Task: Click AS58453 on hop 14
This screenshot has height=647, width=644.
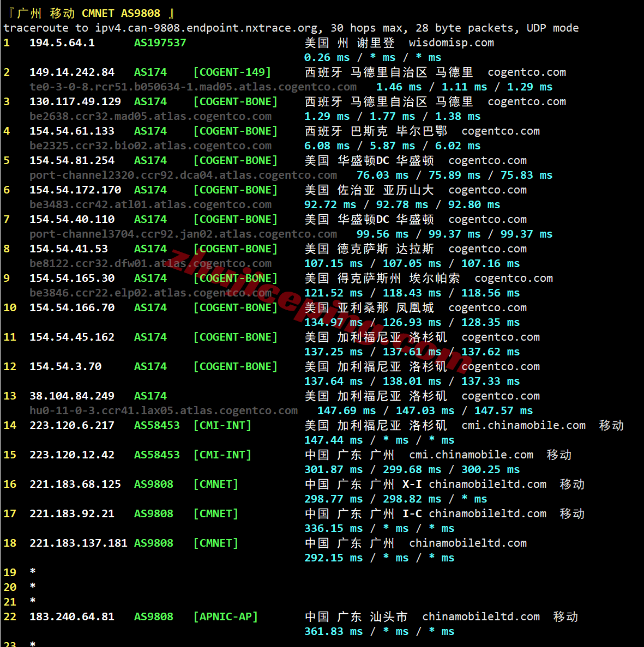Action: click(x=157, y=425)
